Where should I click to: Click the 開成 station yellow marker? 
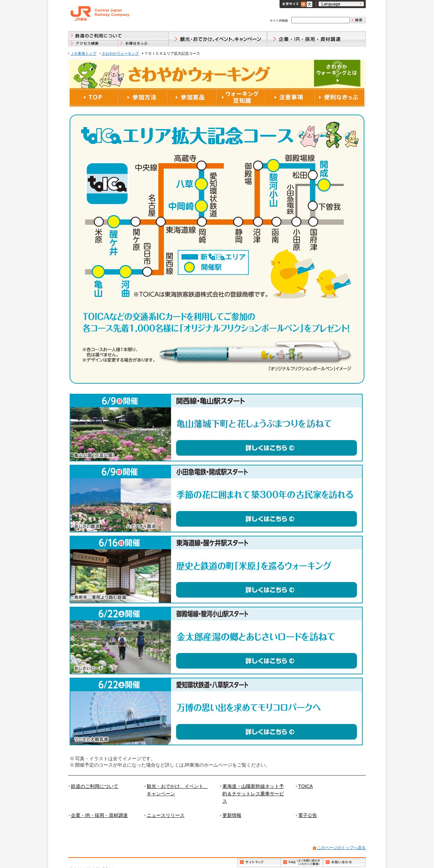(324, 185)
